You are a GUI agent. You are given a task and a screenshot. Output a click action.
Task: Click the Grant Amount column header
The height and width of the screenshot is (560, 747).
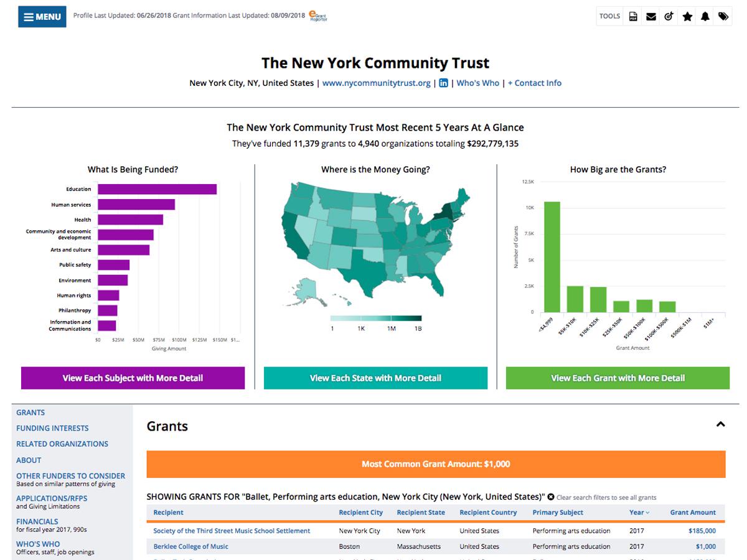pos(692,513)
